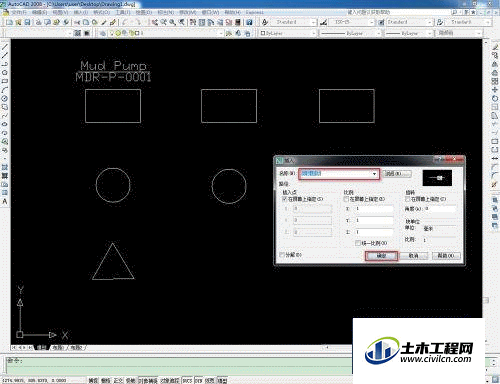The height and width of the screenshot is (384, 500).
Task: Expand the block name dropdown in dialog
Action: coord(374,174)
